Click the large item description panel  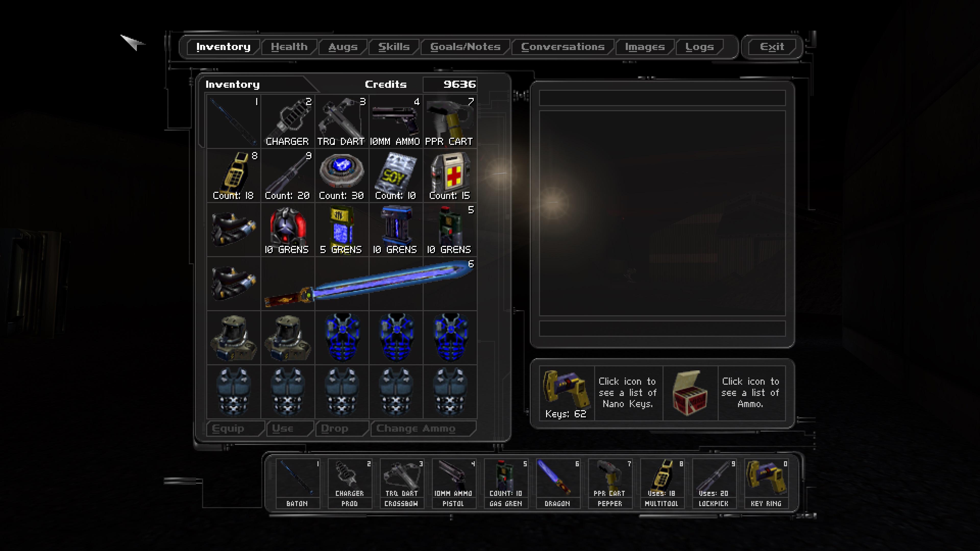coord(662,213)
